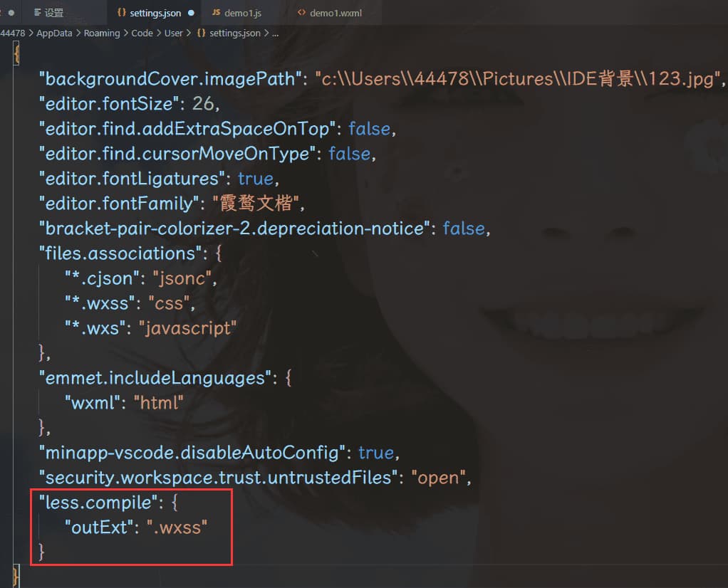The width and height of the screenshot is (728, 588).
Task: Click the true value of minapp-vscode.disableAutoConfig
Action: pyautogui.click(x=375, y=453)
